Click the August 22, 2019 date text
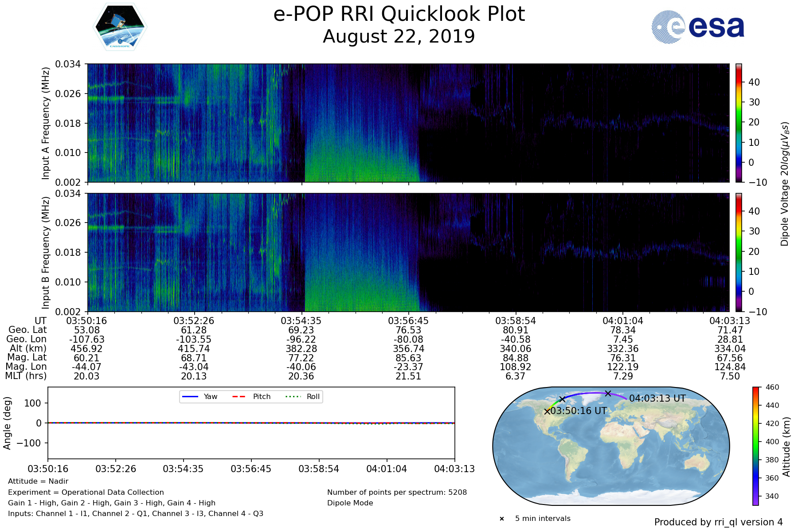 399,37
